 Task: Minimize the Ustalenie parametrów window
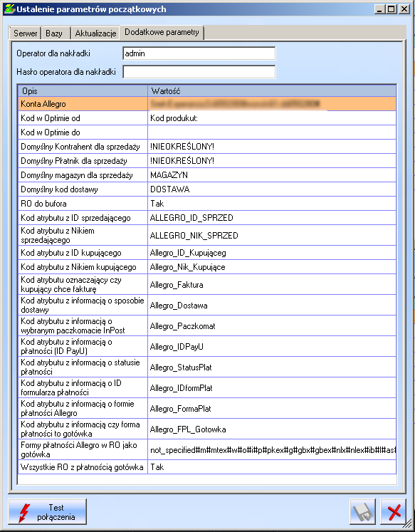coord(379,9)
